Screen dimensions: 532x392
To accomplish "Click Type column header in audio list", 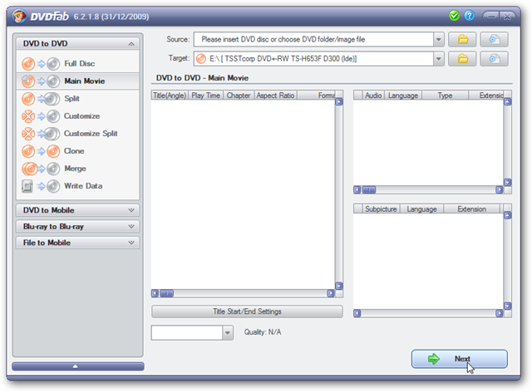I will [446, 96].
